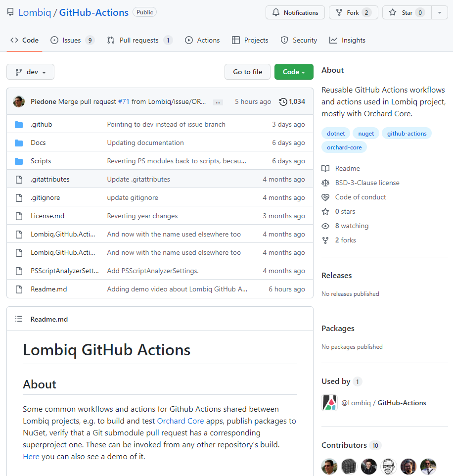The image size is (453, 476).
Task: Open the dev branch selector dropdown
Action: click(x=30, y=72)
